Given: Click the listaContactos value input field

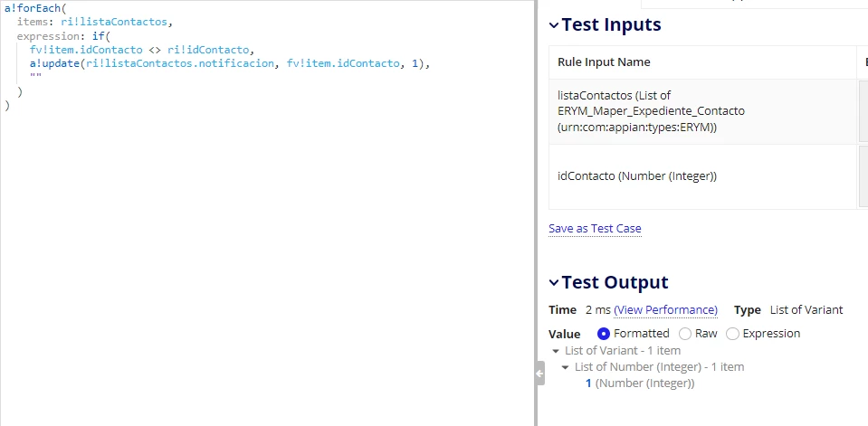Looking at the screenshot, I should pyautogui.click(x=863, y=111).
